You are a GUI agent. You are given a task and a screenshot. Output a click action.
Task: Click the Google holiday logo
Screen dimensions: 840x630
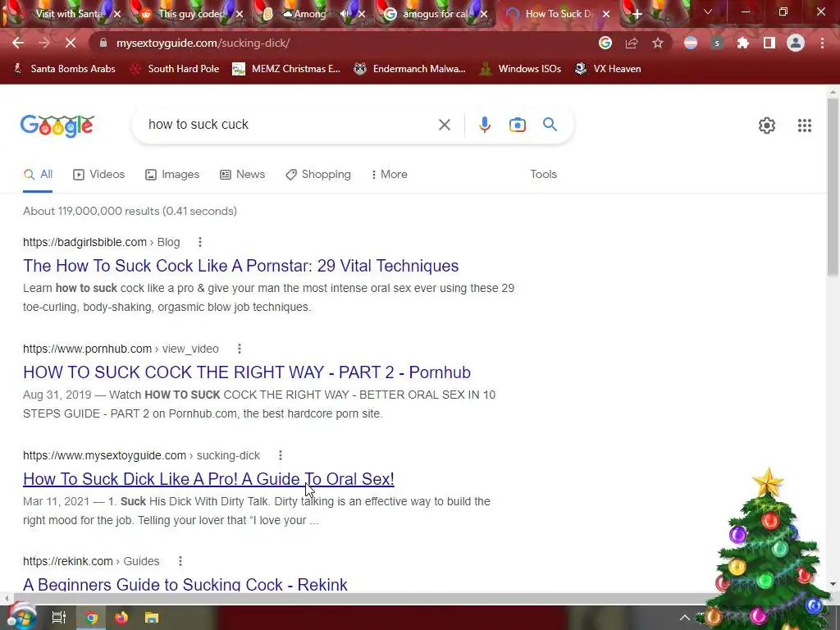coord(57,126)
